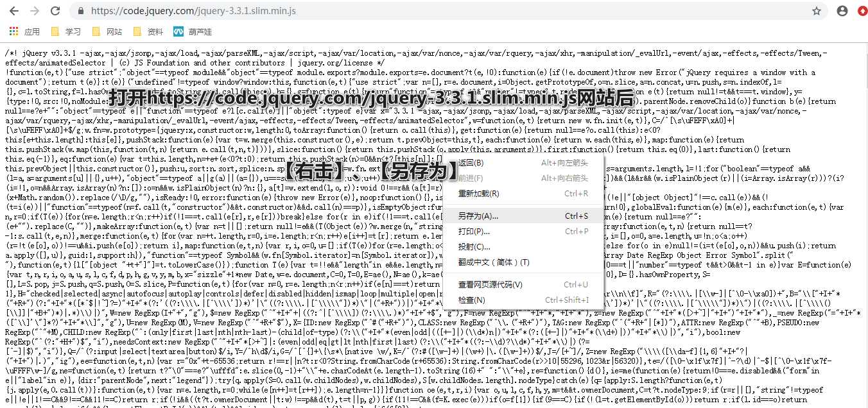Select 另存为(A)... from context menu
The width and height of the screenshot is (868, 408).
pyautogui.click(x=523, y=216)
